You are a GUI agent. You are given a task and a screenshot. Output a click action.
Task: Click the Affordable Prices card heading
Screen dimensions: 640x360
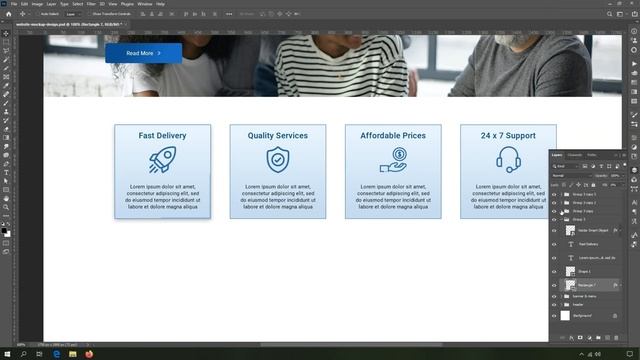coord(393,136)
